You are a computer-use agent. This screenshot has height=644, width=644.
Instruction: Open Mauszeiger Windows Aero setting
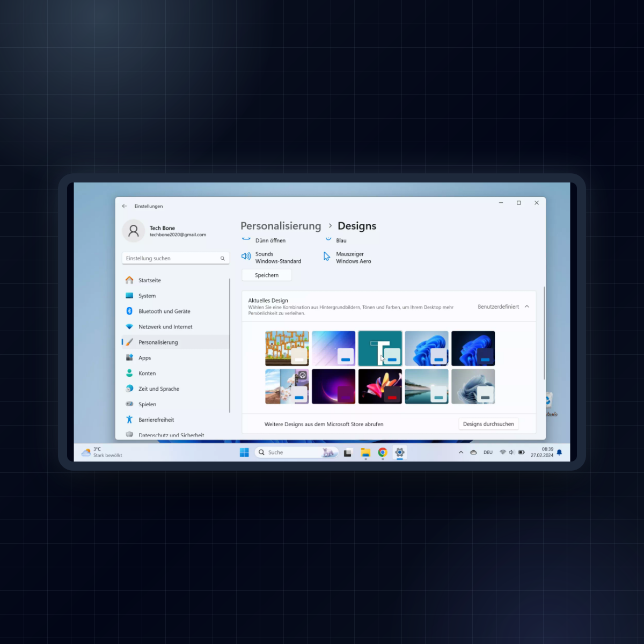348,258
